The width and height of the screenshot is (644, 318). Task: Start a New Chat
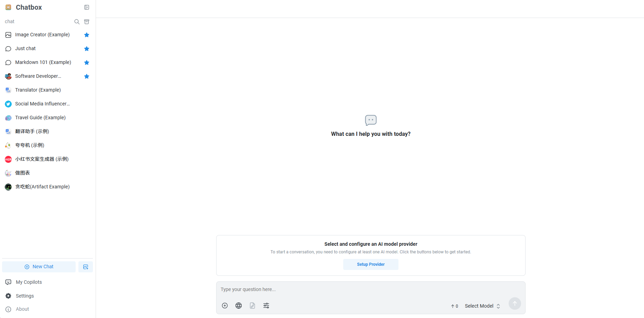pos(39,267)
